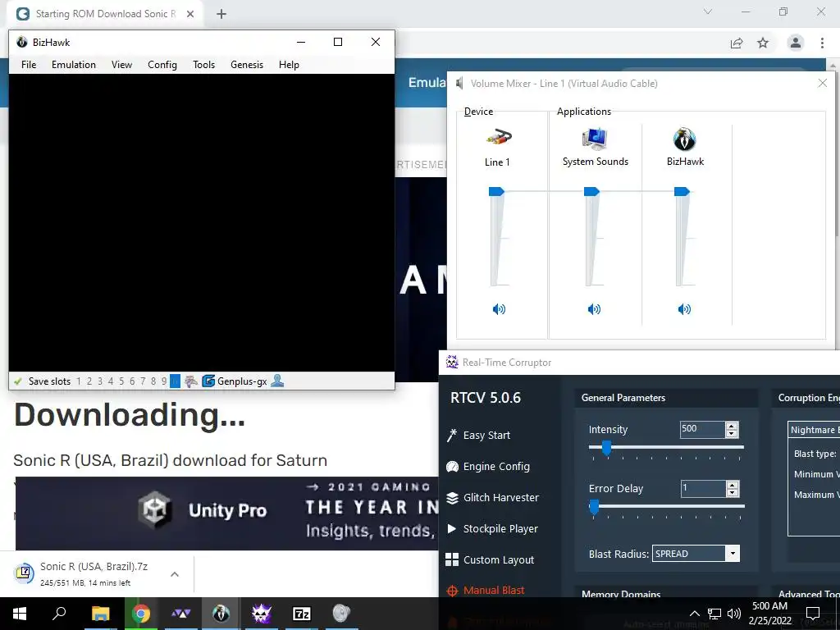
Task: Click the green checkmark in BizHawk status bar
Action: click(18, 381)
